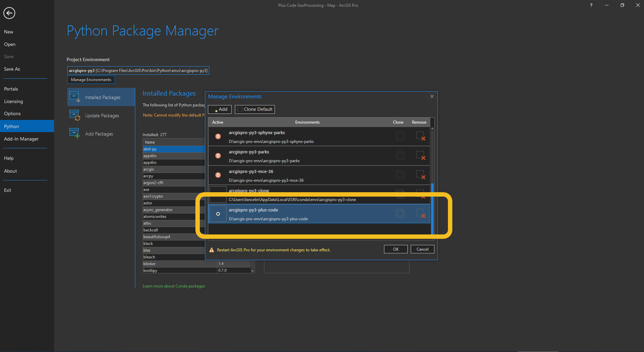The width and height of the screenshot is (644, 352).
Task: Switch to Update Packages tab
Action: point(101,116)
